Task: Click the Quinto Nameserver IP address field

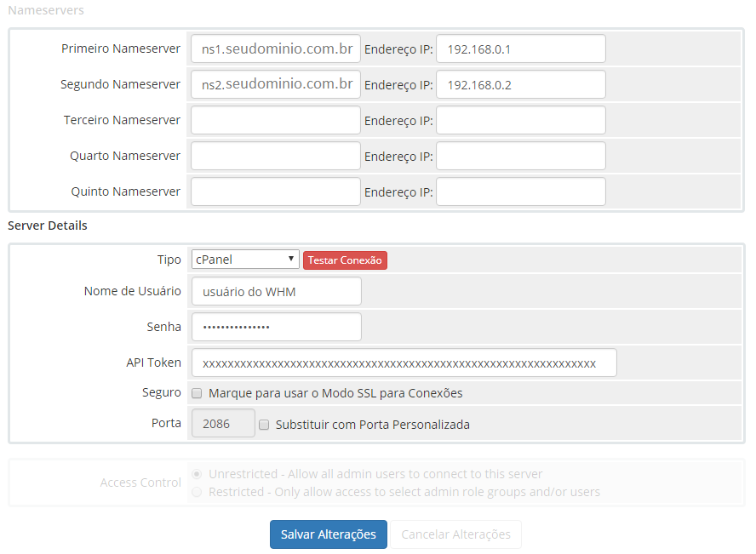Action: 521,191
